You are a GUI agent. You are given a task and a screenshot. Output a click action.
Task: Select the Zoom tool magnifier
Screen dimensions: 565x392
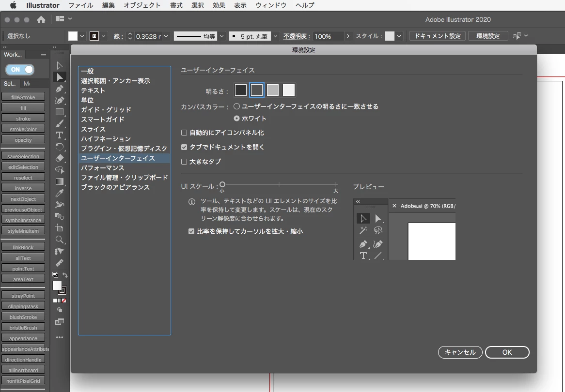point(60,240)
